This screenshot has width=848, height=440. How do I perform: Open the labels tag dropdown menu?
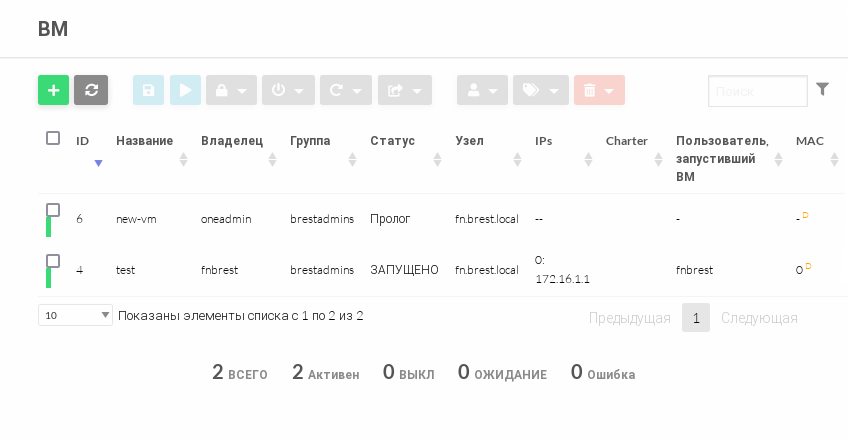(540, 90)
